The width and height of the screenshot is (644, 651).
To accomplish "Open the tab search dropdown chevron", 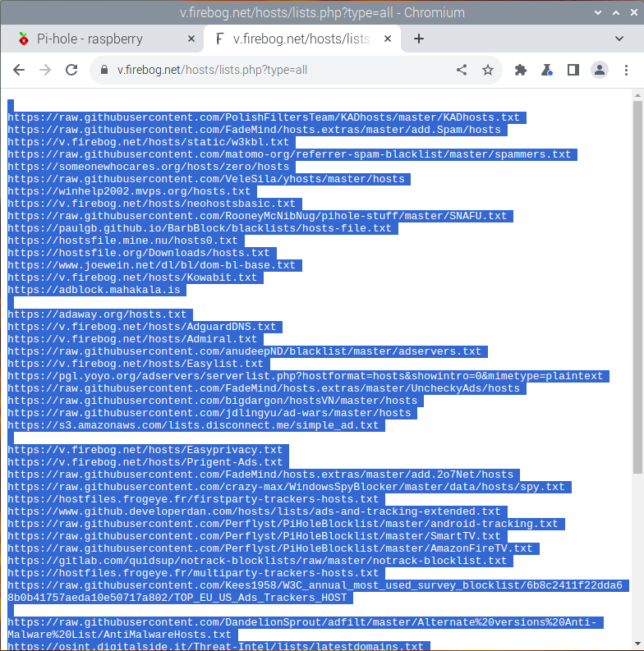I will pyautogui.click(x=619, y=39).
